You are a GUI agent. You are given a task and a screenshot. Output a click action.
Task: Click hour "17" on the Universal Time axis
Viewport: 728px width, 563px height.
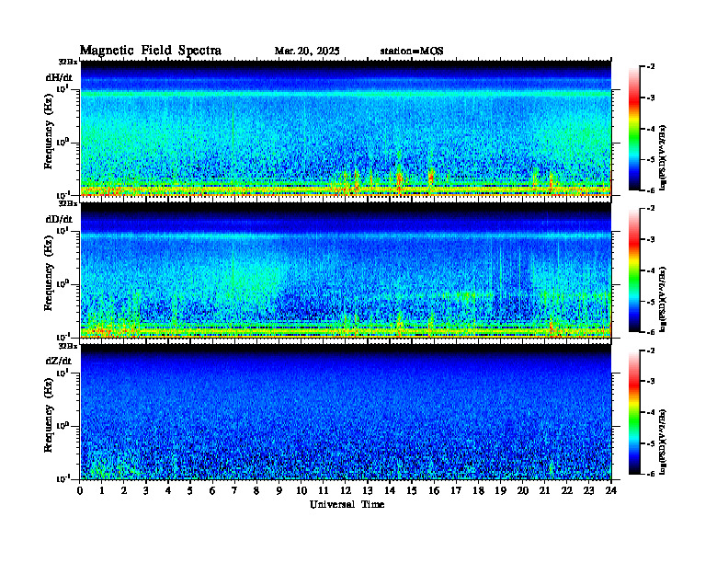pyautogui.click(x=456, y=491)
